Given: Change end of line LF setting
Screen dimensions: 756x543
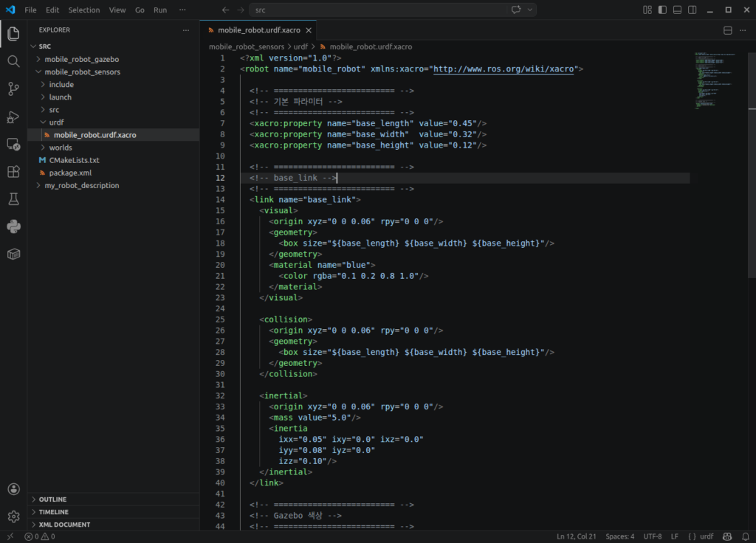Looking at the screenshot, I should [675, 536].
